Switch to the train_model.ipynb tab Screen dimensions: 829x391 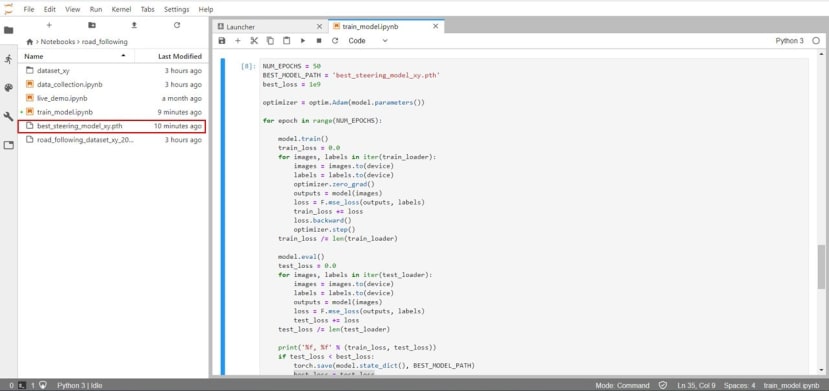[x=386, y=26]
